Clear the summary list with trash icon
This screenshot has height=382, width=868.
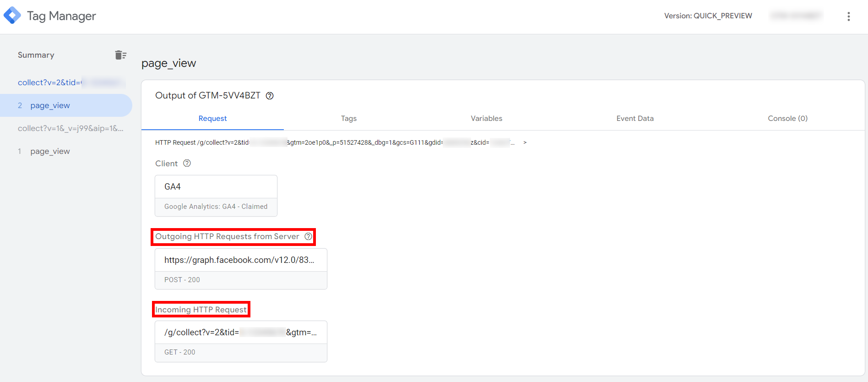(120, 55)
